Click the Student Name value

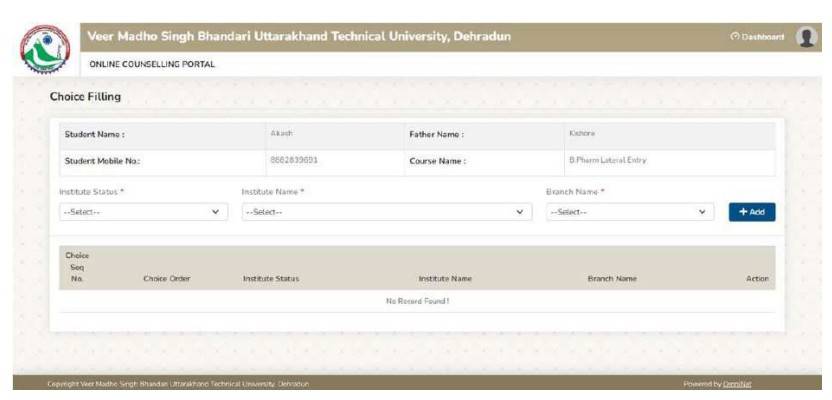[x=281, y=133]
